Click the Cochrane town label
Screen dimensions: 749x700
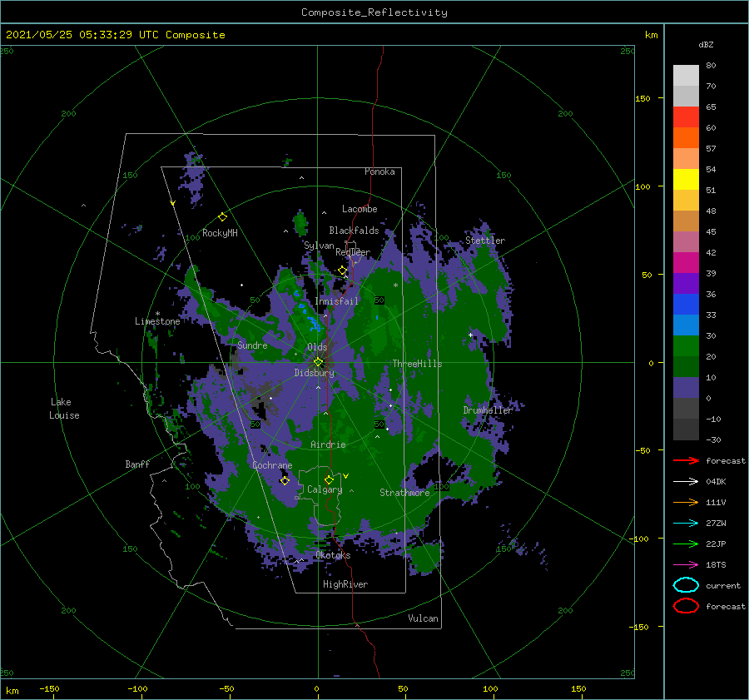(272, 465)
